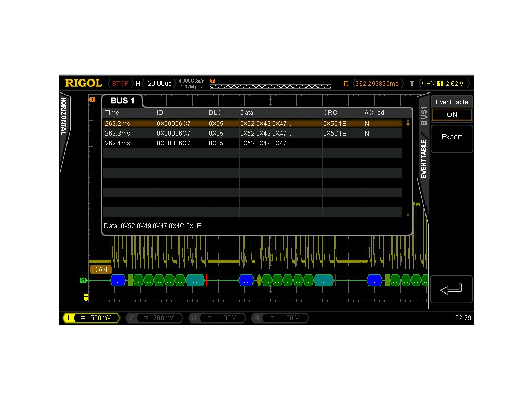Click the RIGOL logo

pyautogui.click(x=84, y=83)
